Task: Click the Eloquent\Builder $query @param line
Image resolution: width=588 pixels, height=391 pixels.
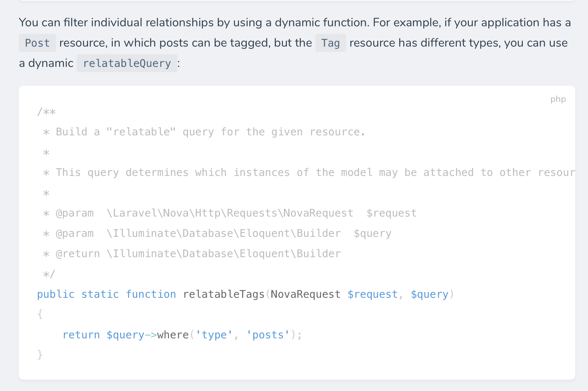Action: [217, 233]
